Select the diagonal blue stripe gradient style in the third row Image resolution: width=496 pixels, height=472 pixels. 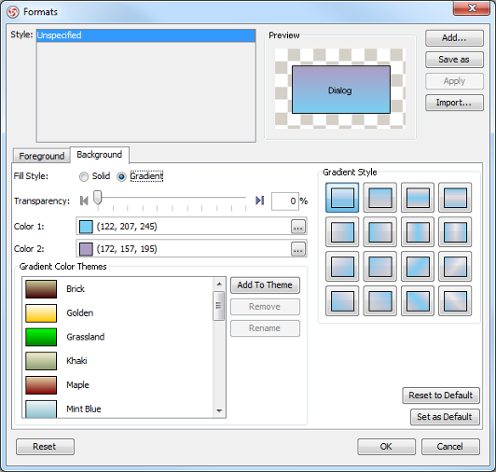tap(417, 266)
